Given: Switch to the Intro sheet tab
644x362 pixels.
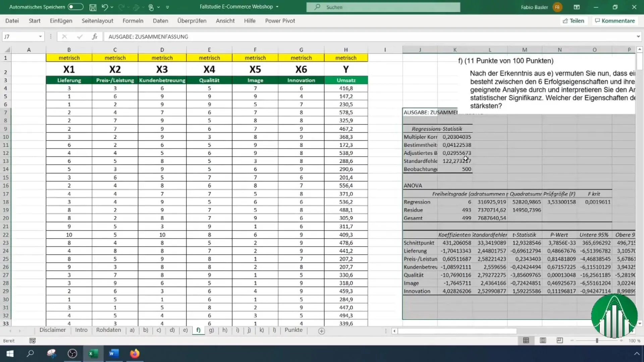Looking at the screenshot, I should coord(81,330).
